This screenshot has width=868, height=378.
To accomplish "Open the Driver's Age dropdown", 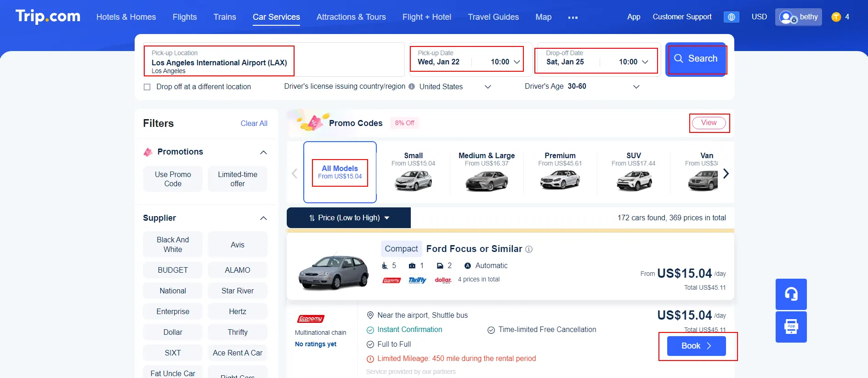I will (x=636, y=86).
